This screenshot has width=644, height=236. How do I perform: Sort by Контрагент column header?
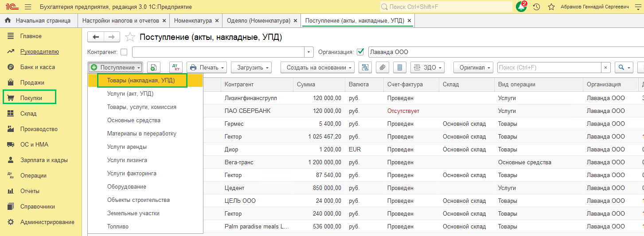point(257,85)
